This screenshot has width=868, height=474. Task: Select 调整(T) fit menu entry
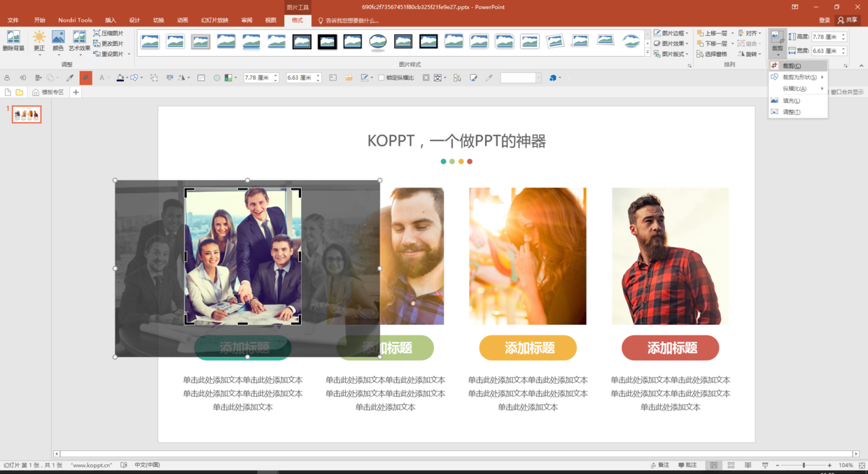pyautogui.click(x=798, y=112)
